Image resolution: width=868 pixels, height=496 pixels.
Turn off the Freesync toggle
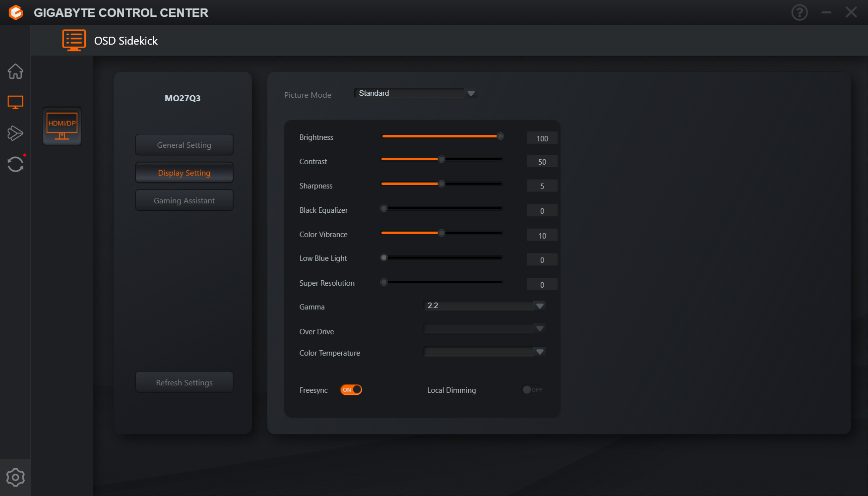351,390
